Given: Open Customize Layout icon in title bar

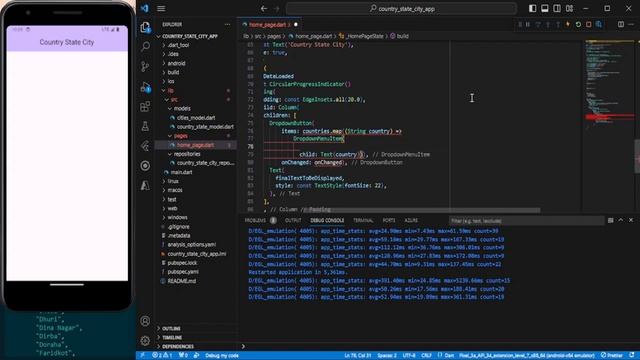Looking at the screenshot, I should 569,8.
